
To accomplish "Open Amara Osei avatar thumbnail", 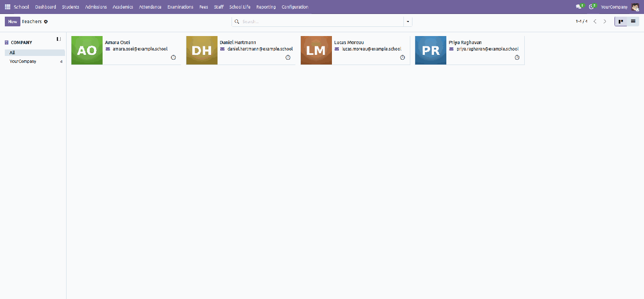I will click(86, 50).
